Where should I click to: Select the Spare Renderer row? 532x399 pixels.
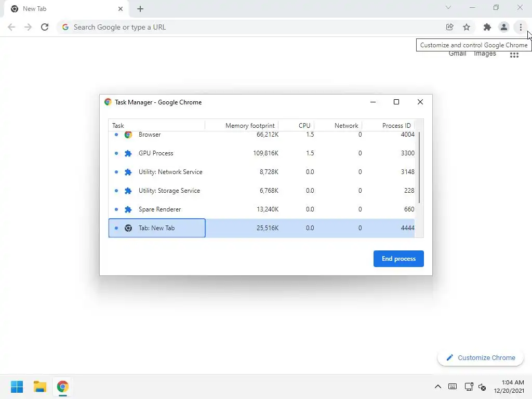pyautogui.click(x=262, y=209)
